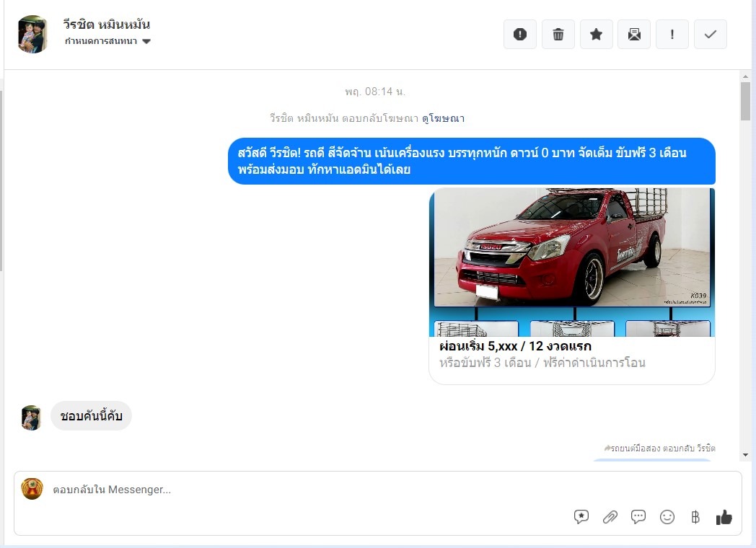Type in the ตอบกลับใน Messenger reply field
Viewport: 756px width, 548px height.
(x=289, y=490)
